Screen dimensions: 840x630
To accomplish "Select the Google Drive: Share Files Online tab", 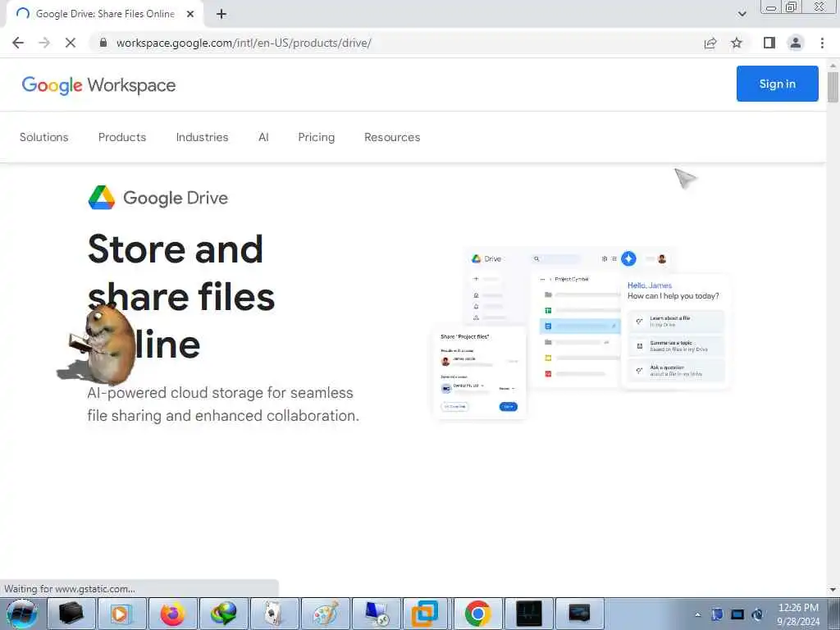I will pyautogui.click(x=104, y=14).
